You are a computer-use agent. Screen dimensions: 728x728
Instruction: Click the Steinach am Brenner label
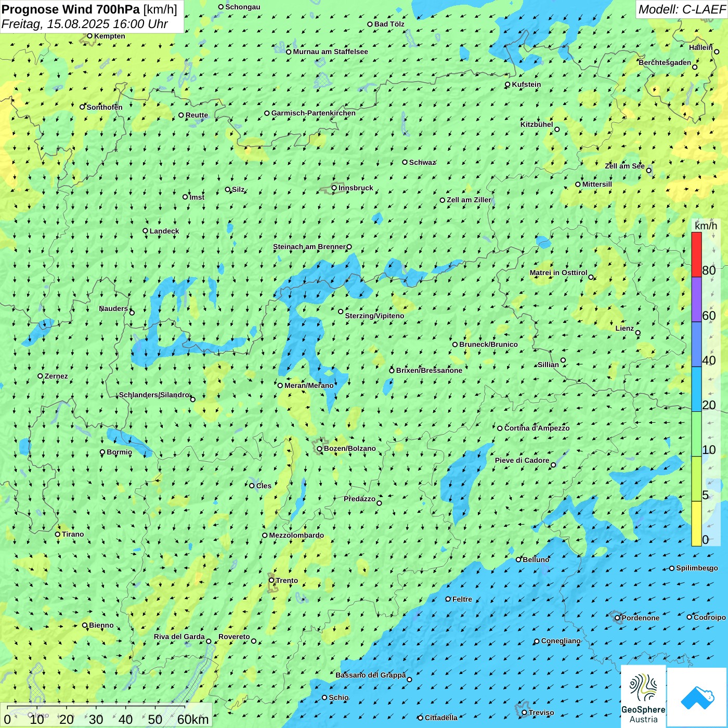(309, 246)
